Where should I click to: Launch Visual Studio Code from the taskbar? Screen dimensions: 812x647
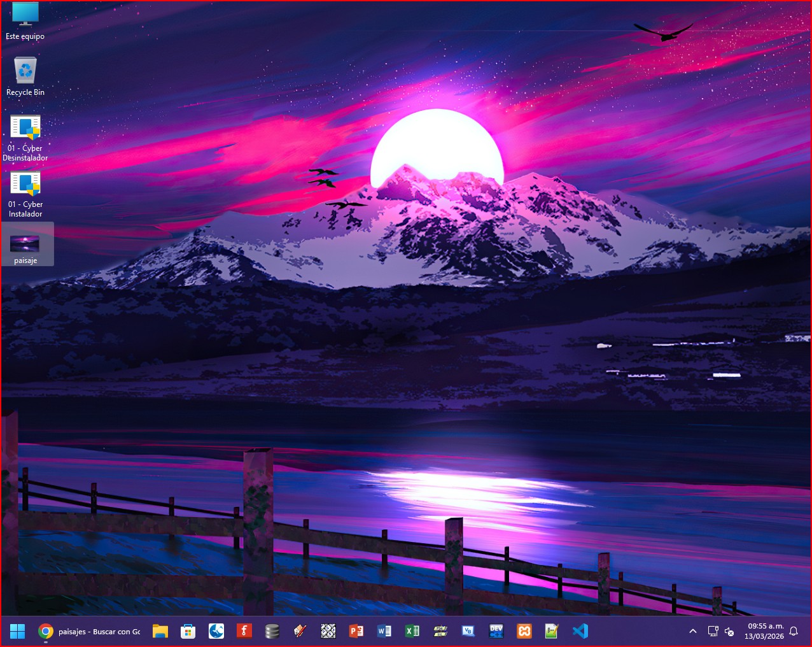click(580, 631)
